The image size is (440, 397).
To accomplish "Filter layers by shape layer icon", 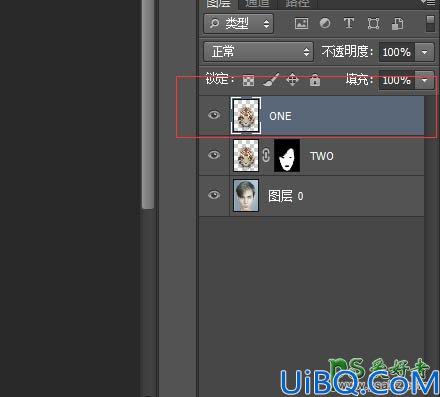I will tap(373, 24).
